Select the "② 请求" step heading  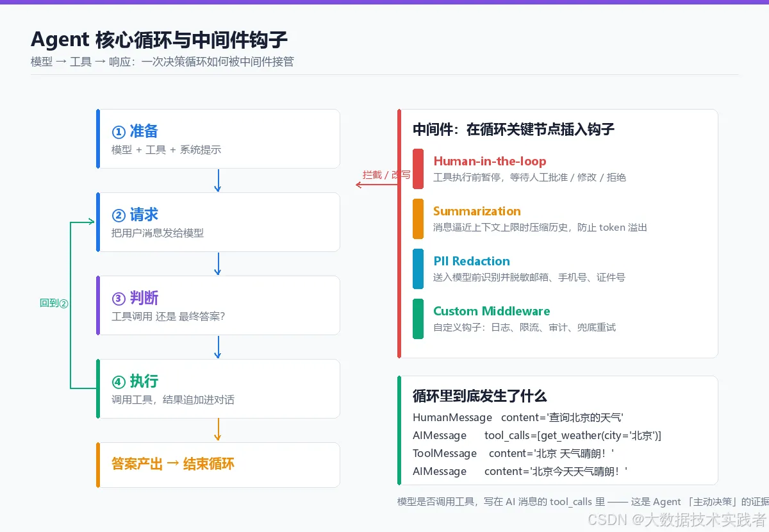pos(135,215)
